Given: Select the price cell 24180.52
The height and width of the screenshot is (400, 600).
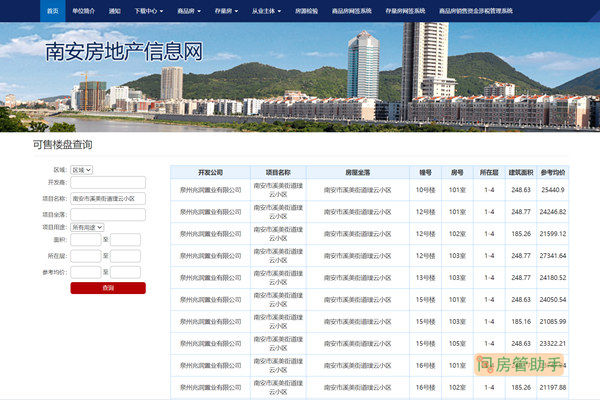Looking at the screenshot, I should (553, 278).
